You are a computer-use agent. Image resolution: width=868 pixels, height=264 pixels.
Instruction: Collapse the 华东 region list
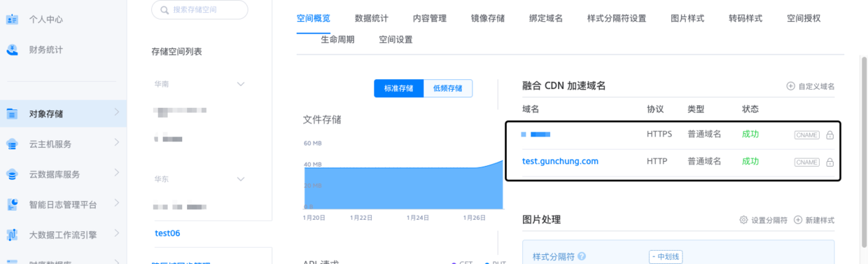[x=241, y=179]
